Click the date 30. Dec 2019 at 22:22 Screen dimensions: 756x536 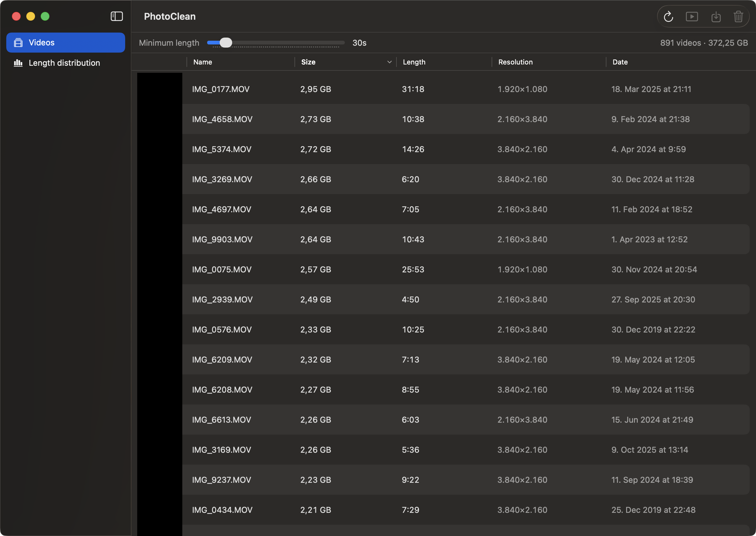click(653, 329)
